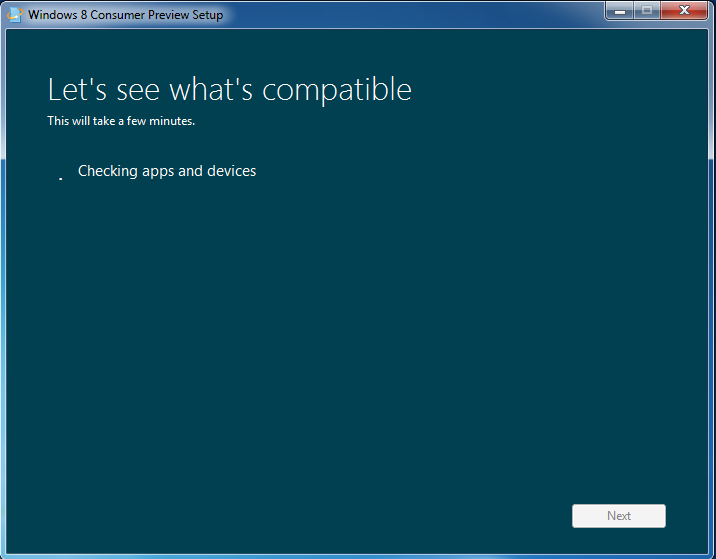Viewport: 716px width, 559px height.
Task: Click the Windows setup icon in title bar
Action: pos(15,15)
